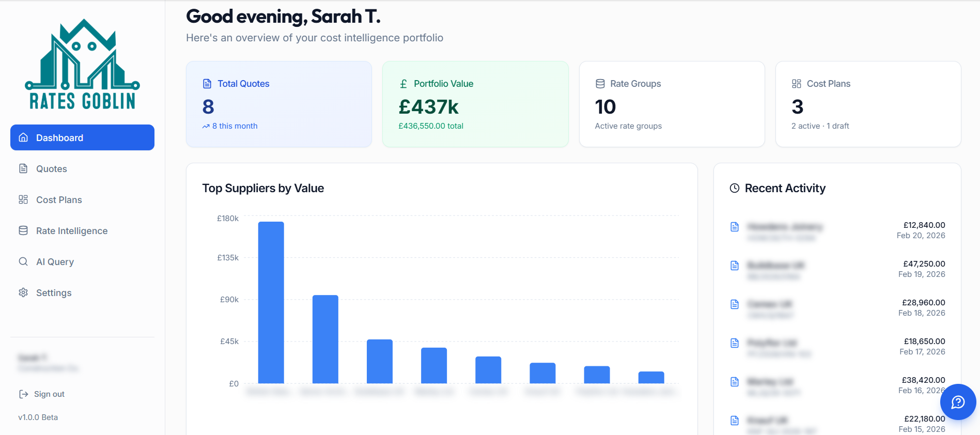The width and height of the screenshot is (980, 435).
Task: Click the £ icon on the Portfolio Value card
Action: point(403,83)
